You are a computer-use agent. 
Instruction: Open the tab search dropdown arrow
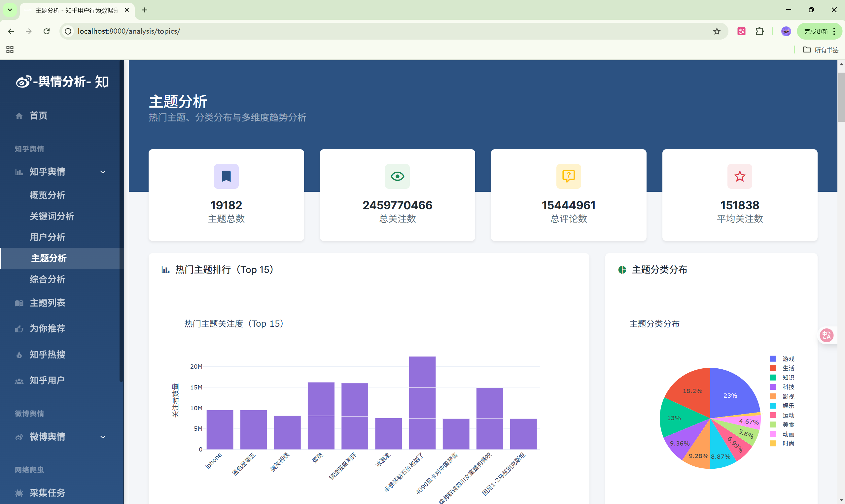tap(10, 10)
